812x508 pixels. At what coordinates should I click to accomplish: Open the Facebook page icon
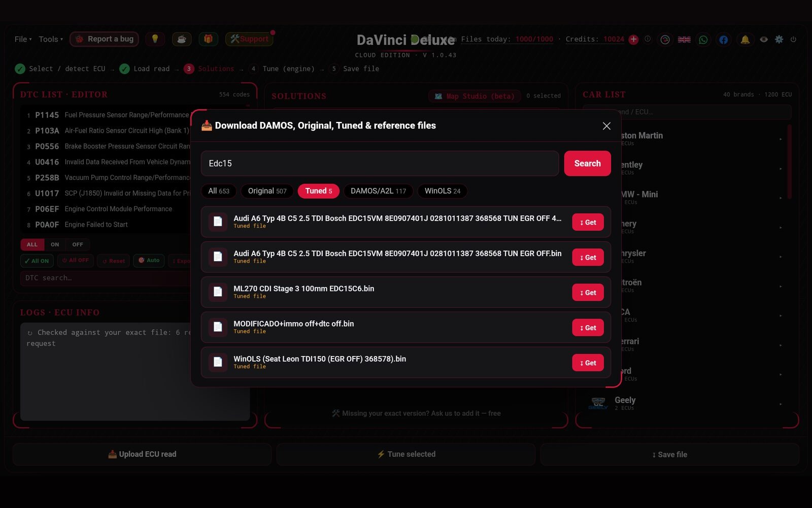pos(723,39)
